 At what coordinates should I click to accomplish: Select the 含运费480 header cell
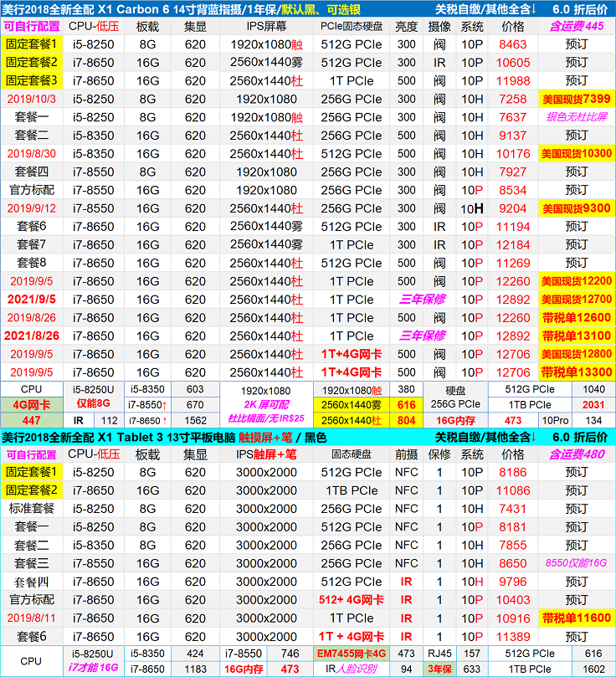point(576,454)
